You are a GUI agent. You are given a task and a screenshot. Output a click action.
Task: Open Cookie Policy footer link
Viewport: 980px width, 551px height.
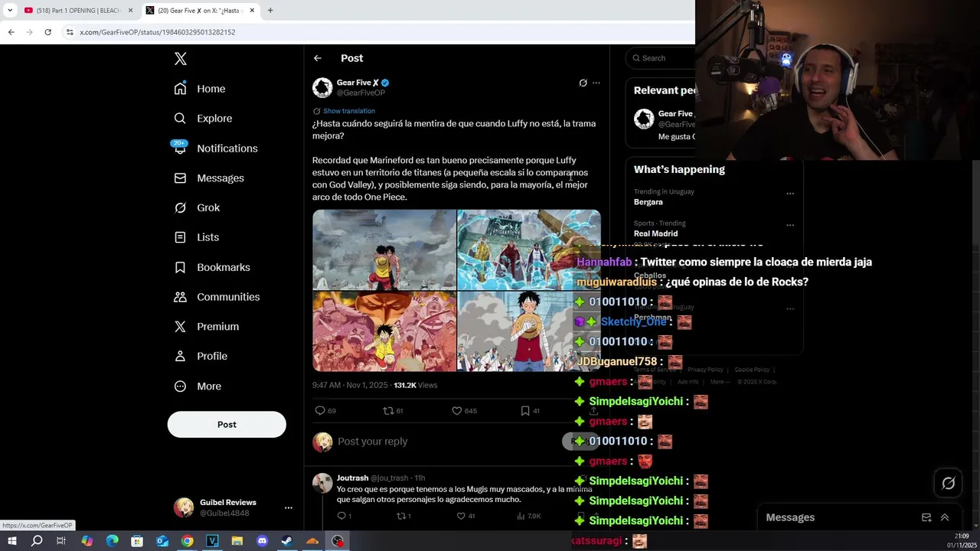(752, 370)
